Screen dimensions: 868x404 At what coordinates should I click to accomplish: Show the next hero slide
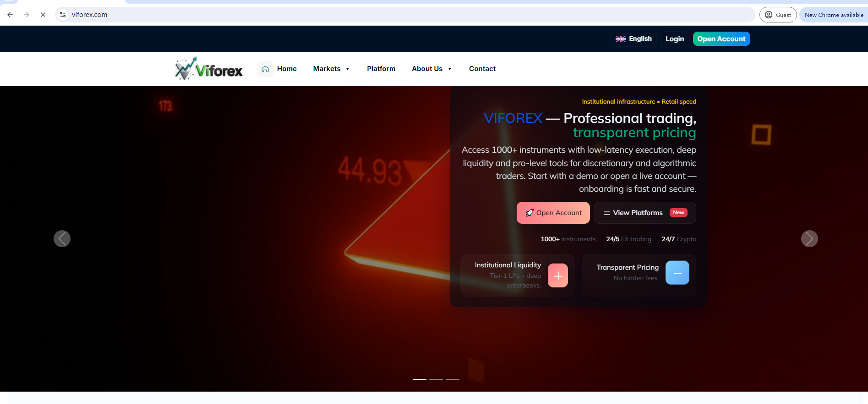point(809,238)
